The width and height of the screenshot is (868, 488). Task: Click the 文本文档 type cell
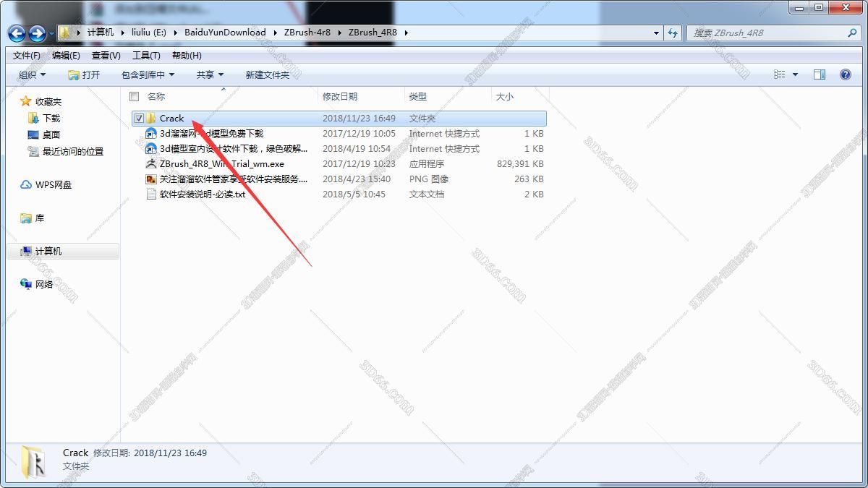[x=427, y=194]
